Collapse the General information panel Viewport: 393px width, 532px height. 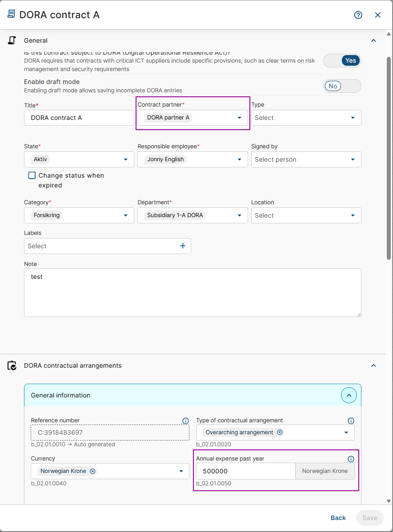(x=349, y=395)
